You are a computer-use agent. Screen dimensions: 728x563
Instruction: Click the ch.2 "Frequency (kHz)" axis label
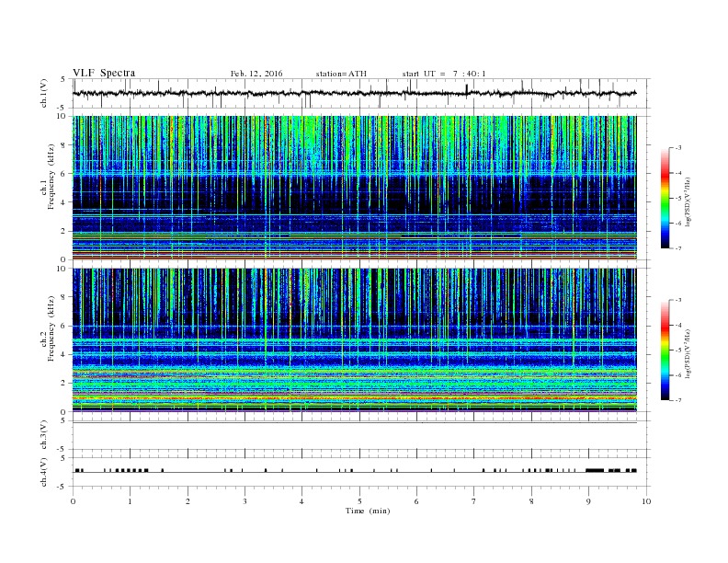(51, 328)
